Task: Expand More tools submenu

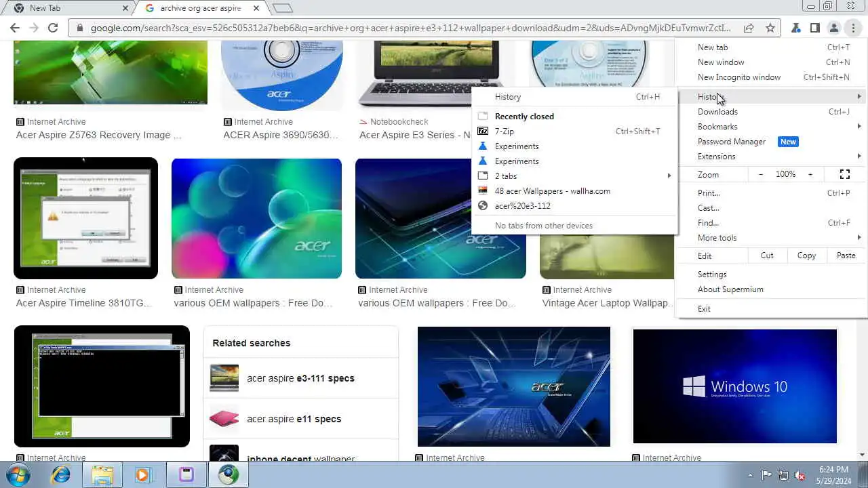Action: (x=771, y=238)
